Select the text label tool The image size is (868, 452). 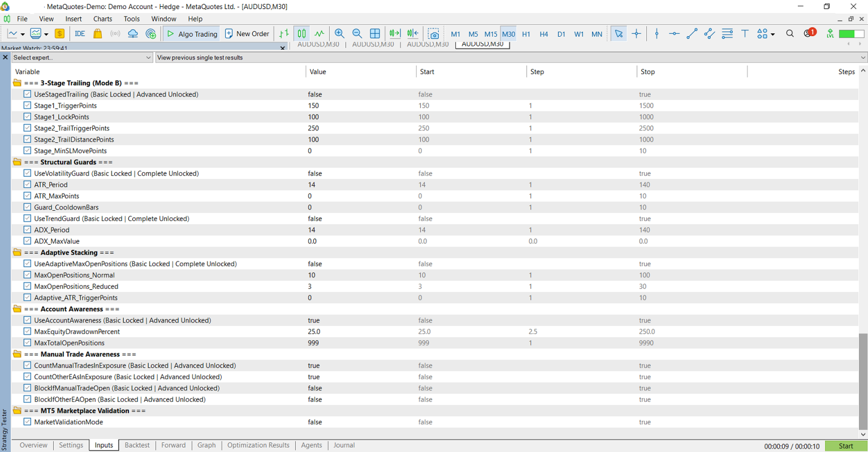pos(745,34)
